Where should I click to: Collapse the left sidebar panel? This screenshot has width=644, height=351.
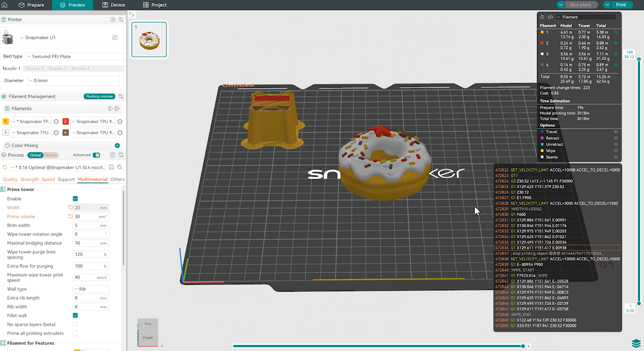132,14
